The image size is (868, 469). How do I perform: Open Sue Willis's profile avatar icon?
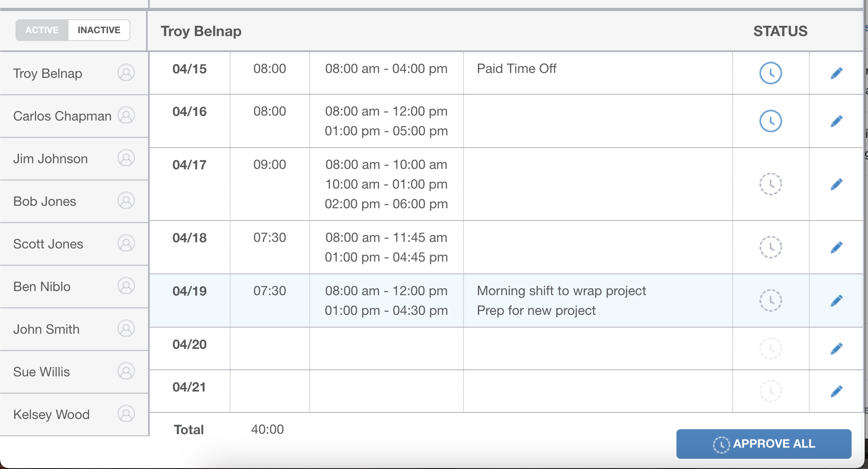pos(126,371)
